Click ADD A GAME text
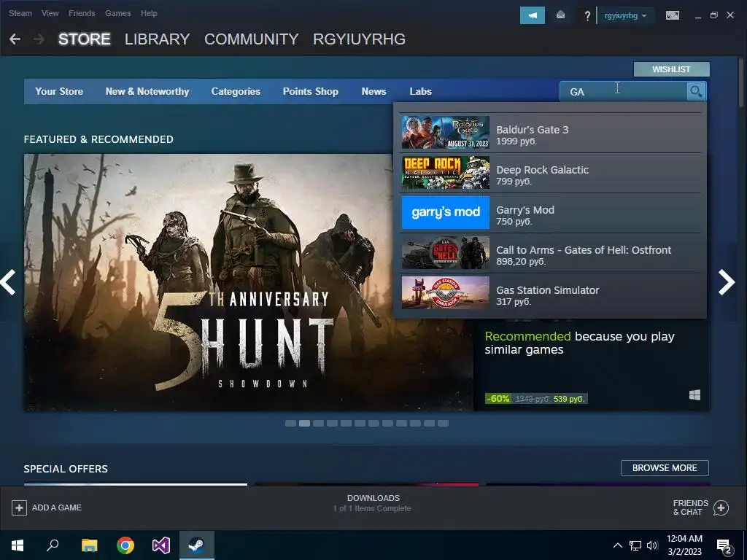Image resolution: width=747 pixels, height=560 pixels. (57, 507)
